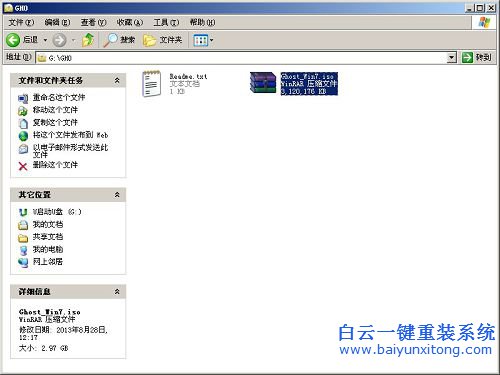The image size is (500, 375).
Task: Click the folder icon in address bar
Action: point(42,58)
